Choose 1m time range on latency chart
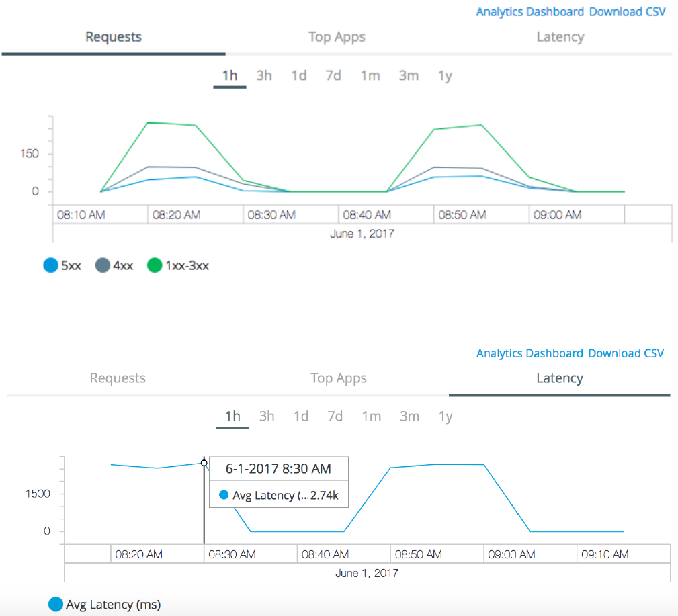Image resolution: width=678 pixels, height=616 pixels. coord(372,416)
